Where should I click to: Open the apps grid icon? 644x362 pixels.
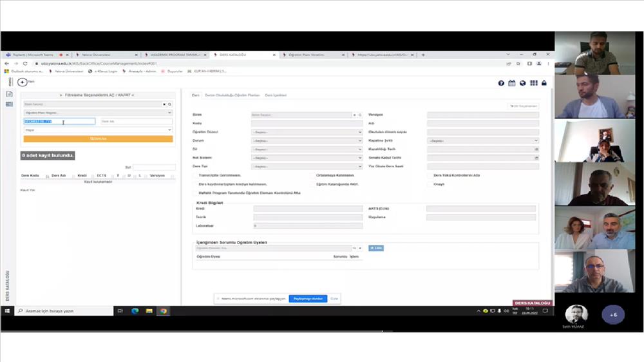click(533, 83)
